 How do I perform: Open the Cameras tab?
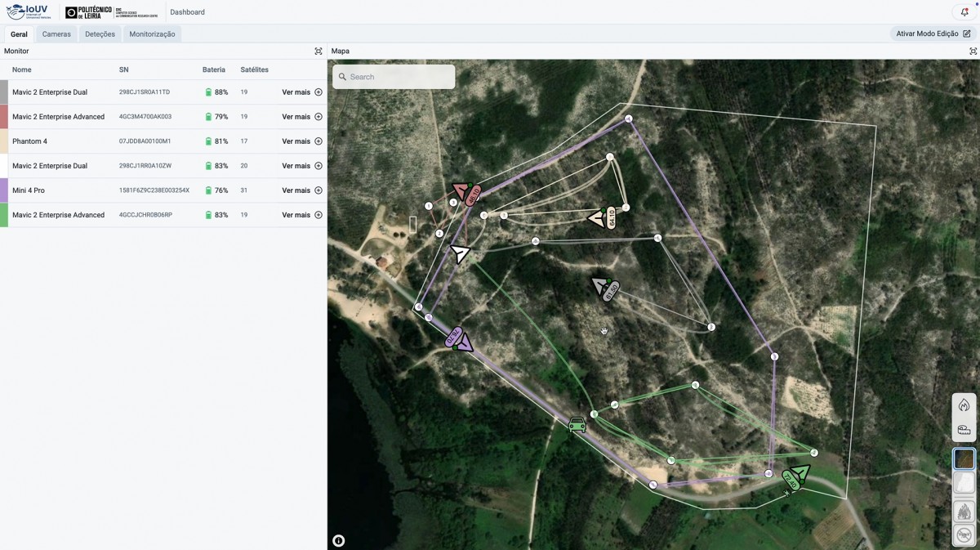click(x=56, y=34)
